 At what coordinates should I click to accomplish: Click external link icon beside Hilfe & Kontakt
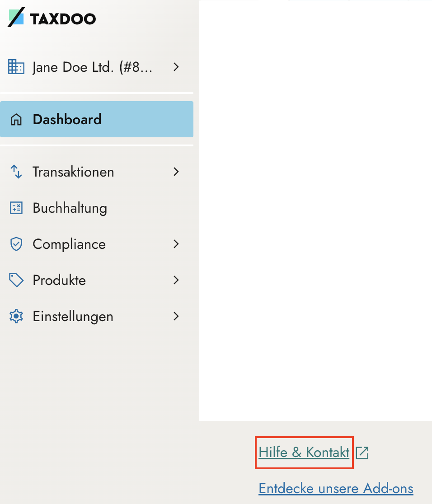[x=362, y=453]
